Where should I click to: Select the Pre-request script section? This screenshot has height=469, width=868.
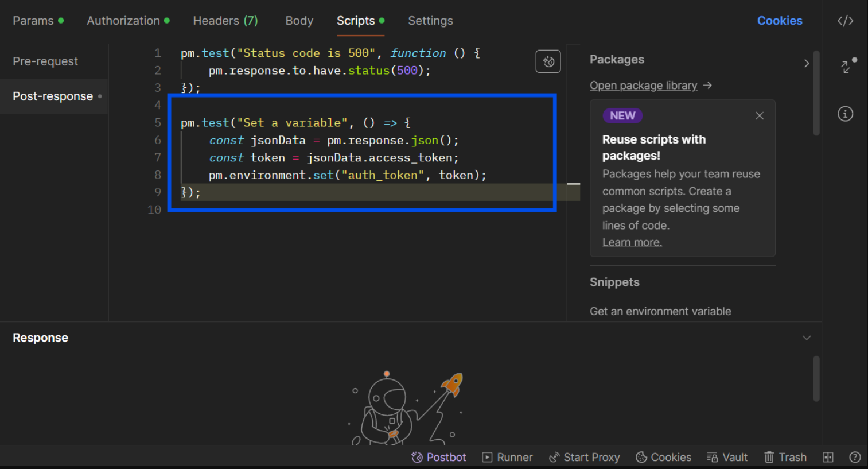point(45,61)
